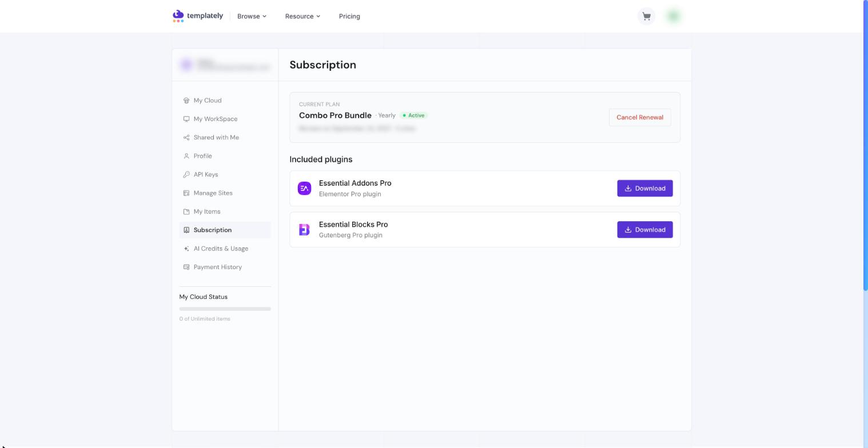
Task: Click the Payment History card icon
Action: pos(186,267)
